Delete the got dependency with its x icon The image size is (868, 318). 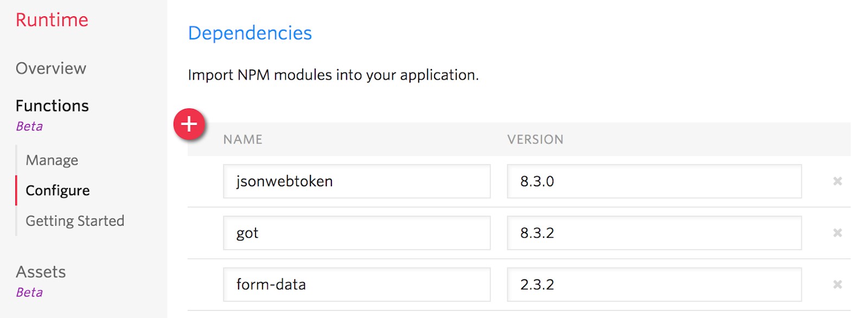coord(838,233)
